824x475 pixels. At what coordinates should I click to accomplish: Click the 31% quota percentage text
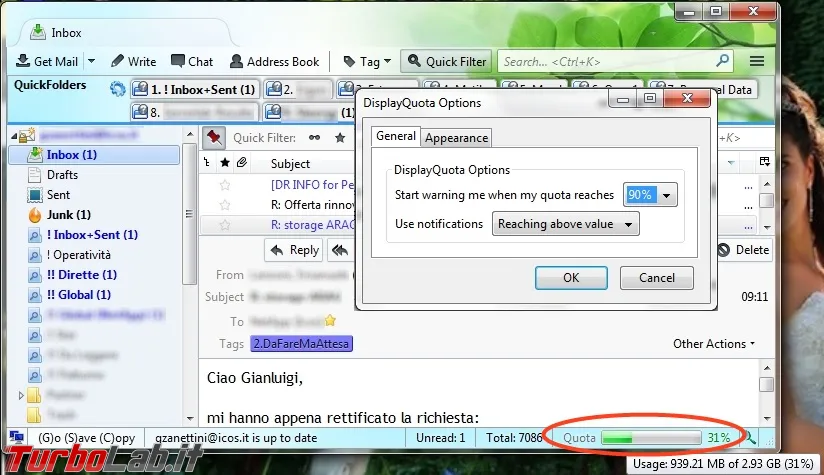click(x=718, y=438)
